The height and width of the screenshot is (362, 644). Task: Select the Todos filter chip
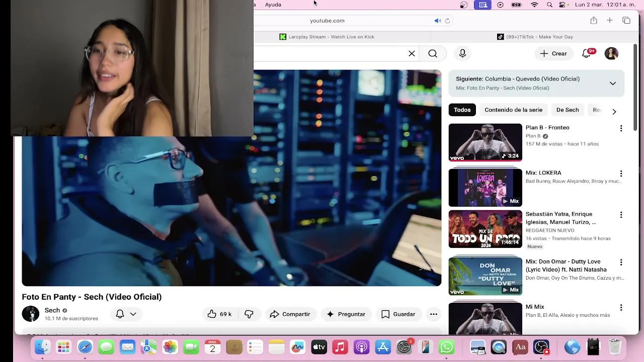pyautogui.click(x=462, y=110)
